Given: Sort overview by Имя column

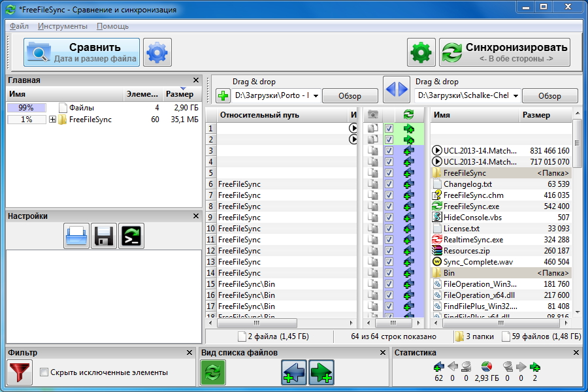Looking at the screenshot, I should pyautogui.click(x=65, y=94).
